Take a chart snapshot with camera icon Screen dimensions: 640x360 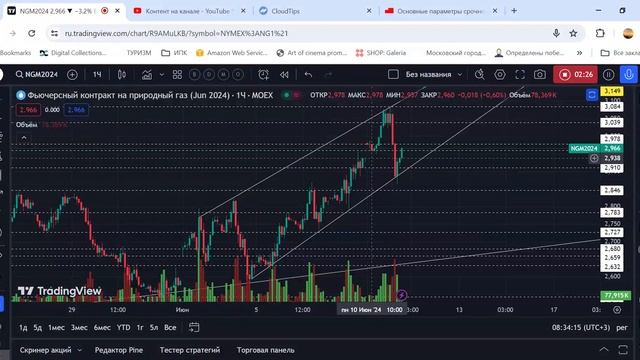[540, 74]
